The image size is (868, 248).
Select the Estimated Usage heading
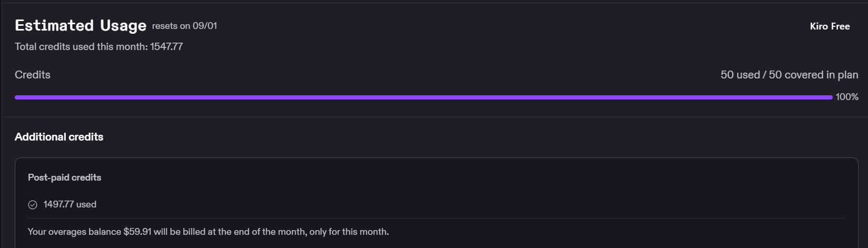coord(81,25)
